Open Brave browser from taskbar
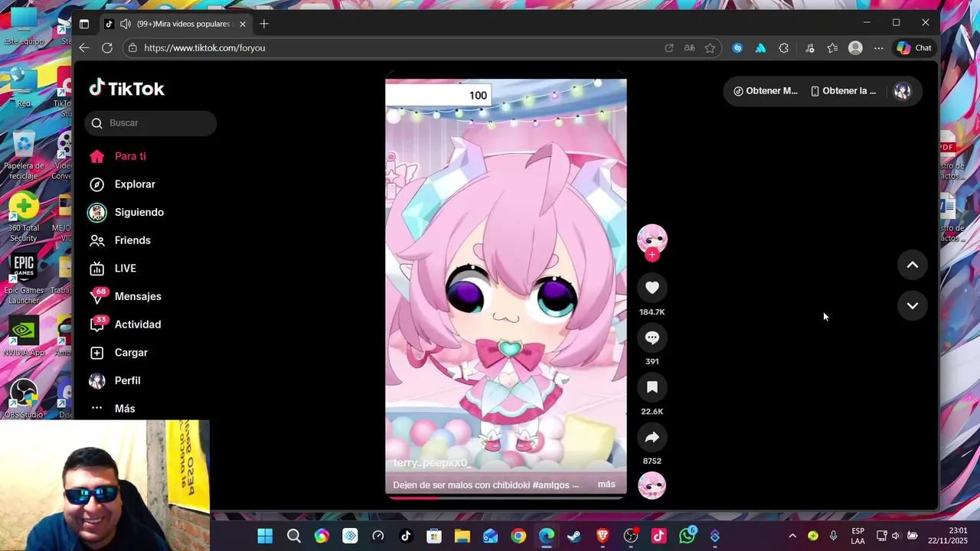This screenshot has height=551, width=980. coord(603,536)
